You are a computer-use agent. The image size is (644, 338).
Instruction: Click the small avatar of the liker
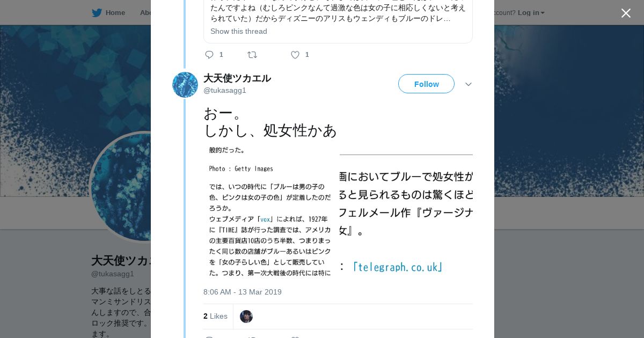point(246,317)
